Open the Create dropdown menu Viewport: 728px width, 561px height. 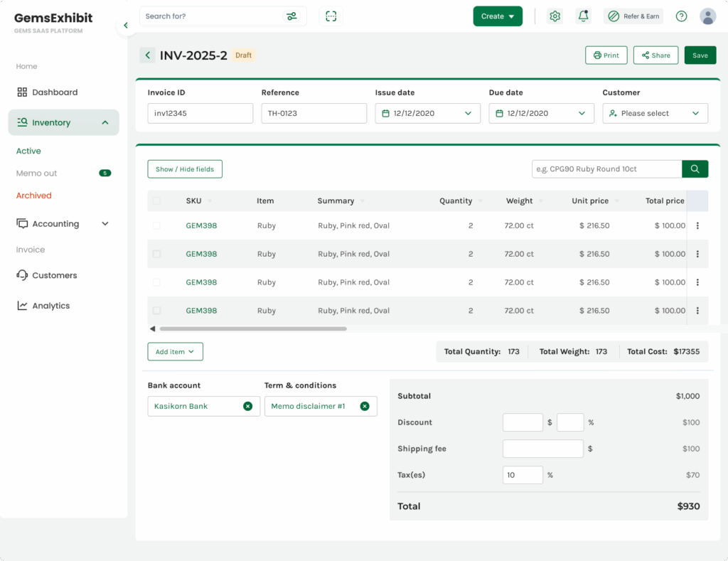point(498,16)
